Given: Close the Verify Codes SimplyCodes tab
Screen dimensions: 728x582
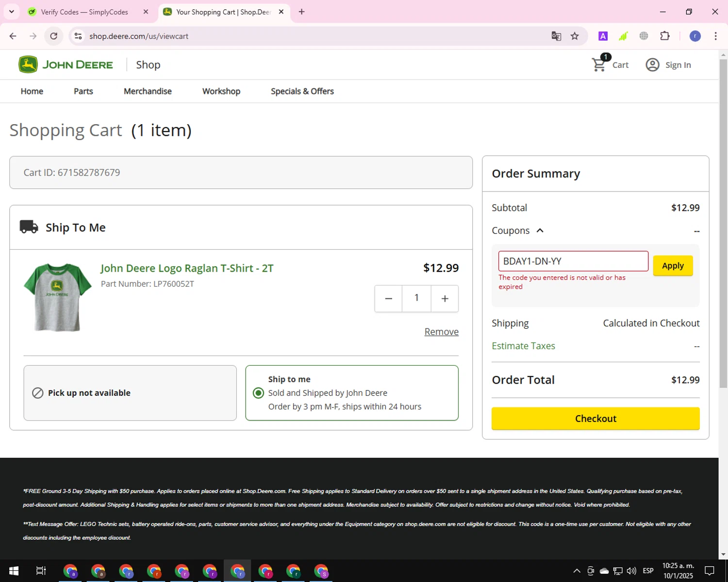Looking at the screenshot, I should [x=146, y=12].
